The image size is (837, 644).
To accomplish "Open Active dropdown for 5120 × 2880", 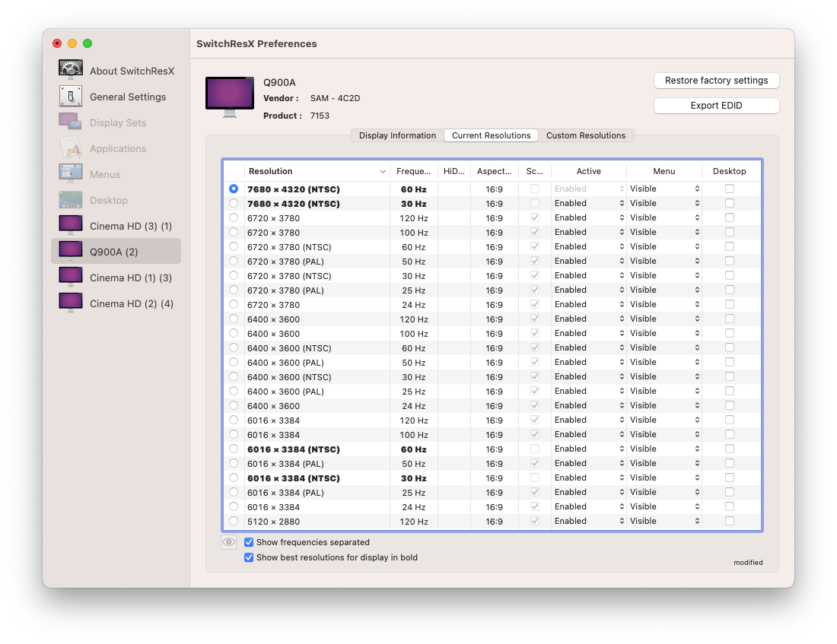I will point(589,522).
